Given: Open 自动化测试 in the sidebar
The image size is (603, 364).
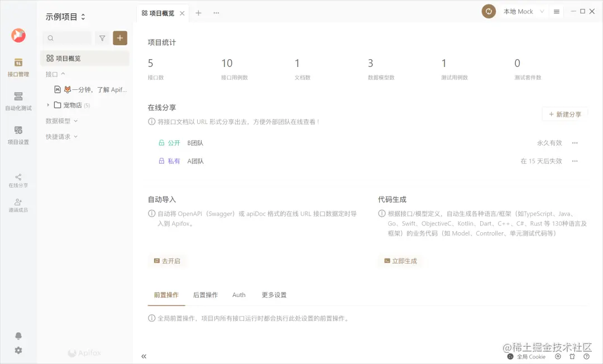Looking at the screenshot, I should pos(18,101).
